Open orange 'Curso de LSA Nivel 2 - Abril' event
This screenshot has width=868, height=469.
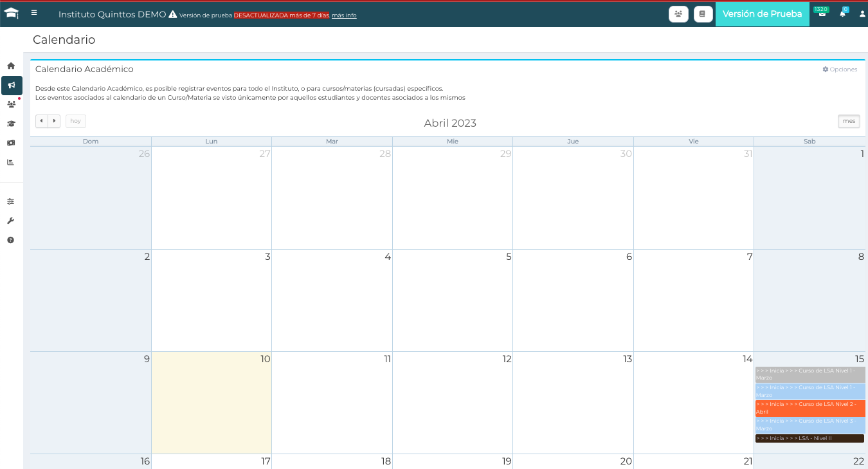click(810, 408)
